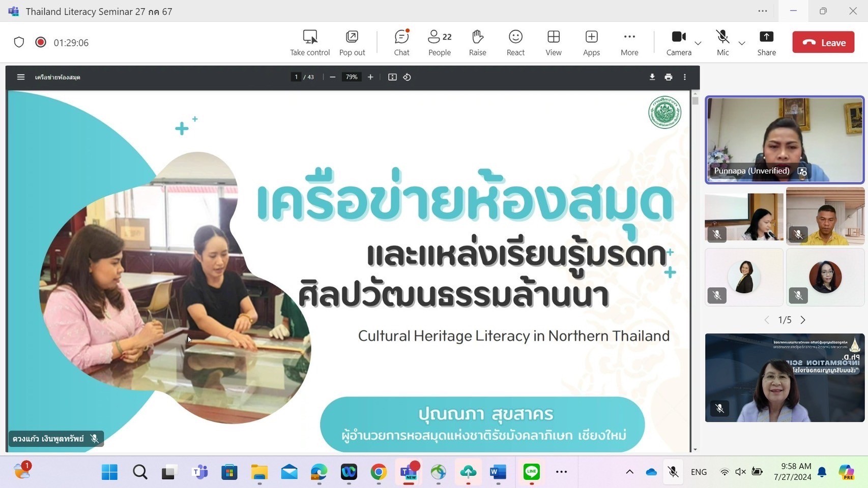Open the Chat panel
Screen dimensions: 868x488
(401, 42)
